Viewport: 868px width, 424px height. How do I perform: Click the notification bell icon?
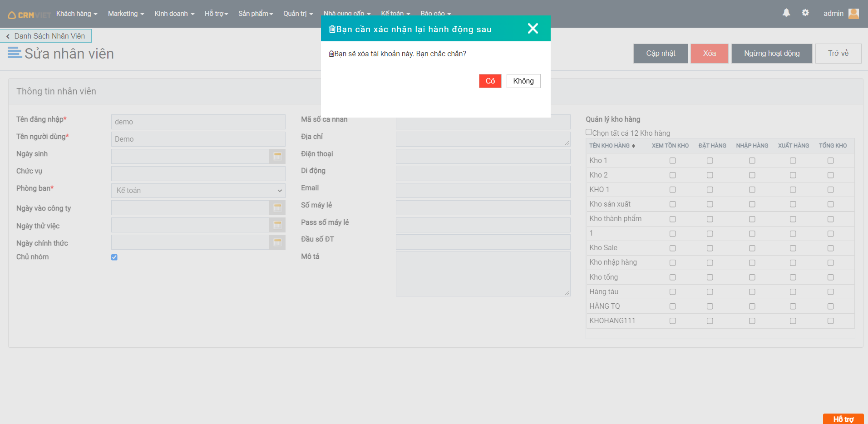[786, 13]
